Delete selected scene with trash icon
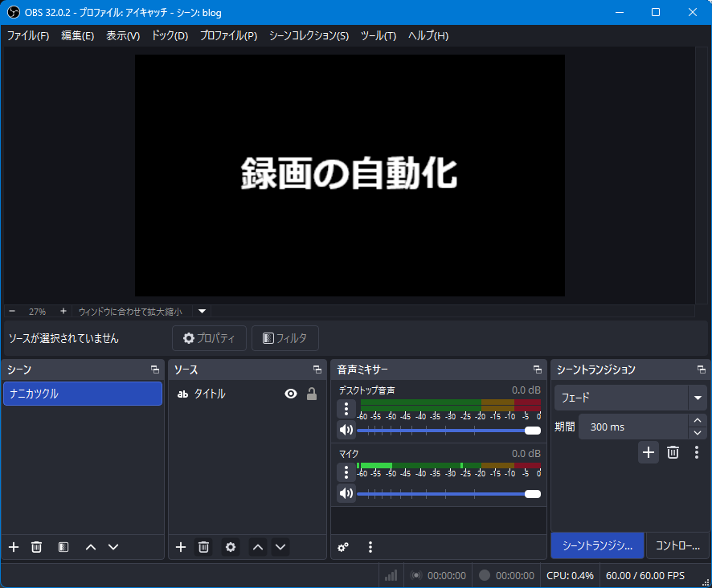712x588 pixels. pos(36,547)
